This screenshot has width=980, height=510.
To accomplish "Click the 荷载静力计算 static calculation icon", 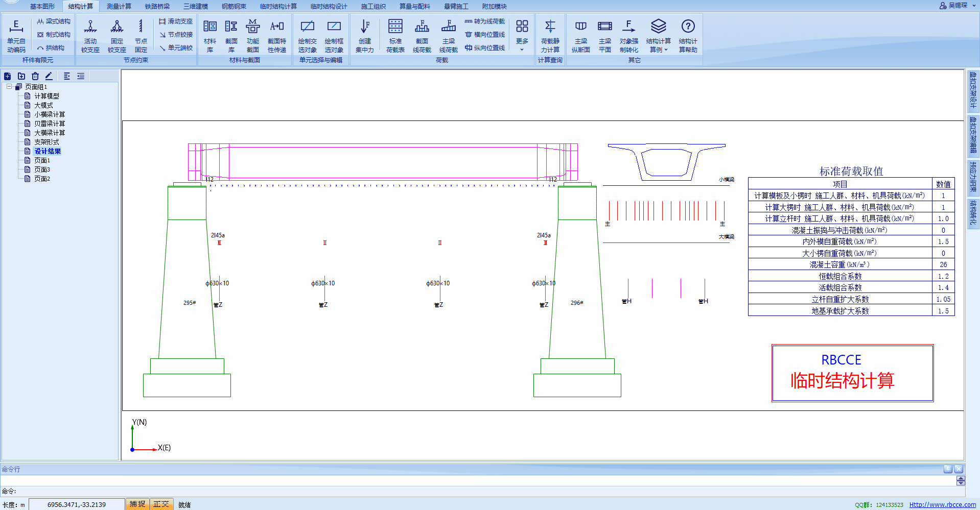I will [550, 36].
